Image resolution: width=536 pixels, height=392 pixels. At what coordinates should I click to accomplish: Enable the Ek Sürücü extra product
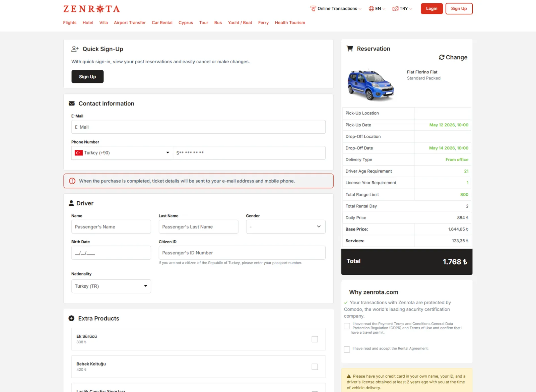pyautogui.click(x=315, y=339)
